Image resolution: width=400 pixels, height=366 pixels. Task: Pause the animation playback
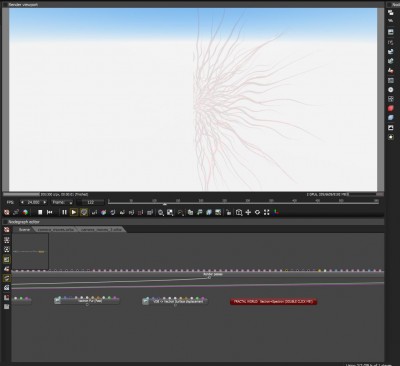(64, 212)
